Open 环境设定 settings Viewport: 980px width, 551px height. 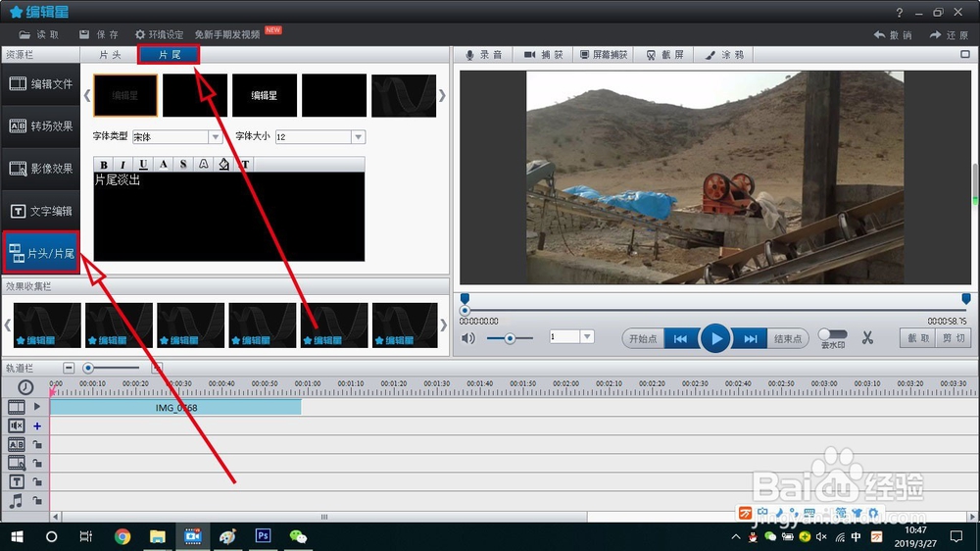(159, 35)
